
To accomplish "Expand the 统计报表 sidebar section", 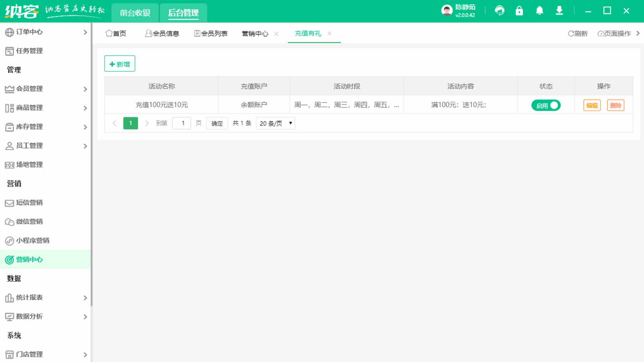I will tap(29, 297).
